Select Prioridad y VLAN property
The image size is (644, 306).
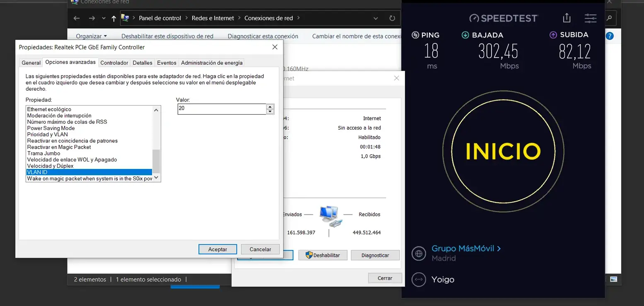point(89,134)
